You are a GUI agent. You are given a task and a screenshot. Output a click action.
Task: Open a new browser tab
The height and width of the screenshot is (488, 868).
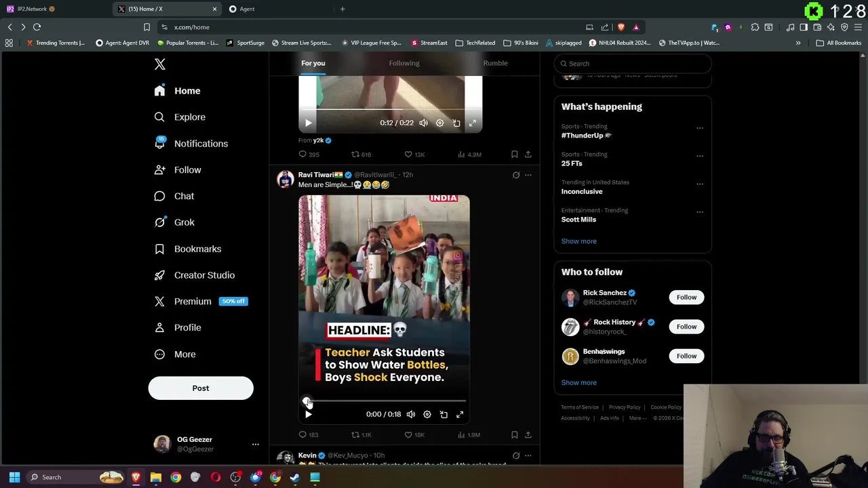(x=342, y=9)
